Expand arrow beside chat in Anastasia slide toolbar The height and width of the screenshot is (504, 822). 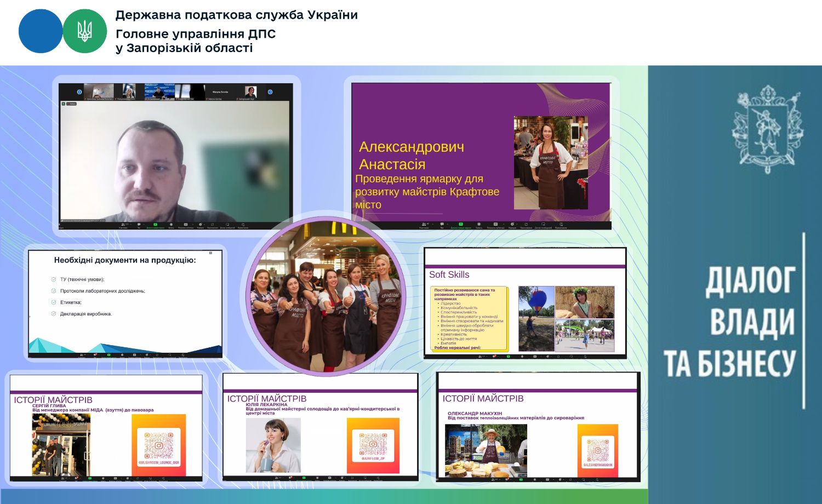point(448,224)
